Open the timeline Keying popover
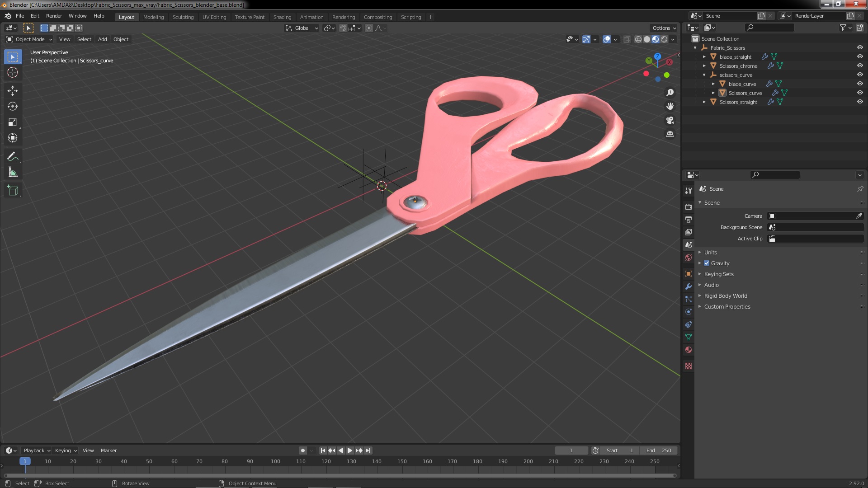The image size is (868, 488). click(66, 450)
